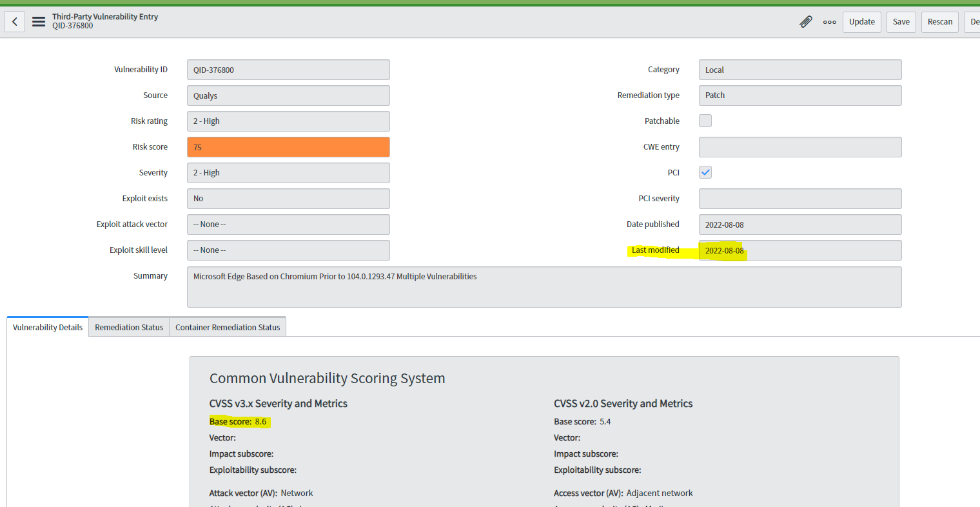Click the QID-376800 header subtitle
This screenshot has width=980, height=507.
pyautogui.click(x=73, y=26)
